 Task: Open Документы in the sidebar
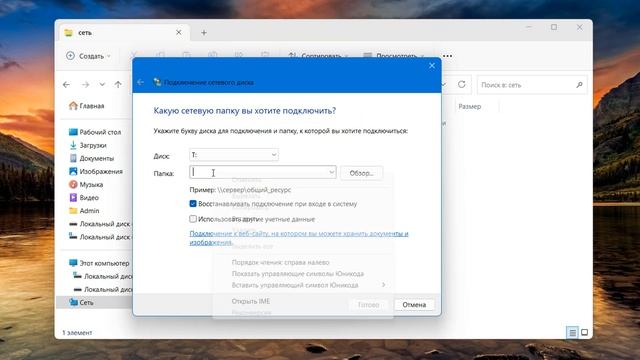(x=91, y=158)
